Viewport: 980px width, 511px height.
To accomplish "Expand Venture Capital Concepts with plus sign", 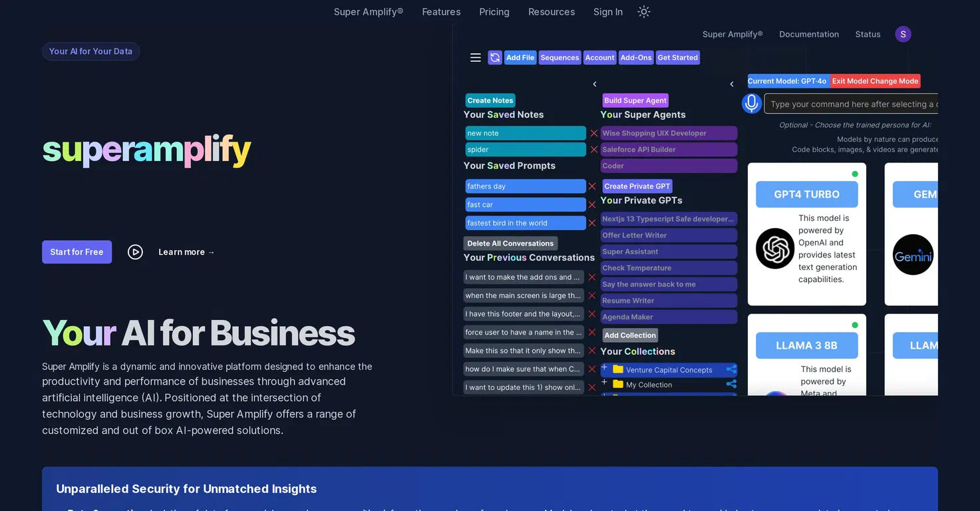I will [x=605, y=367].
